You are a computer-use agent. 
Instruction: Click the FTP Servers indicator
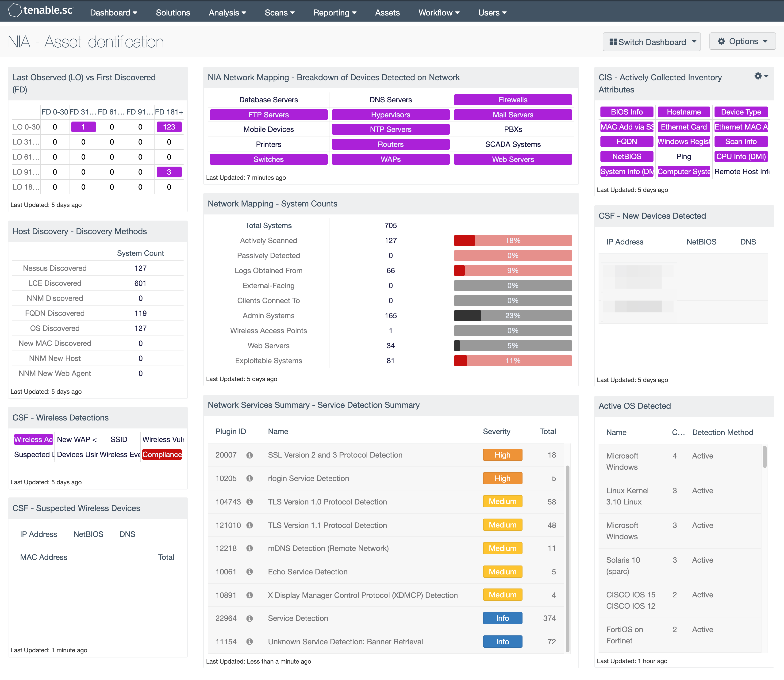(269, 115)
